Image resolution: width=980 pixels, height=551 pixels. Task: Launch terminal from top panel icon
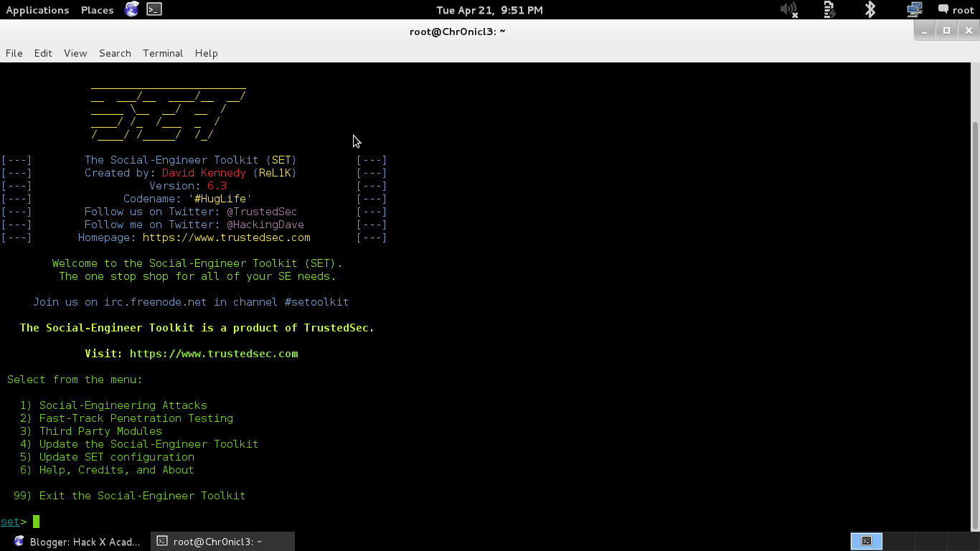pyautogui.click(x=154, y=9)
